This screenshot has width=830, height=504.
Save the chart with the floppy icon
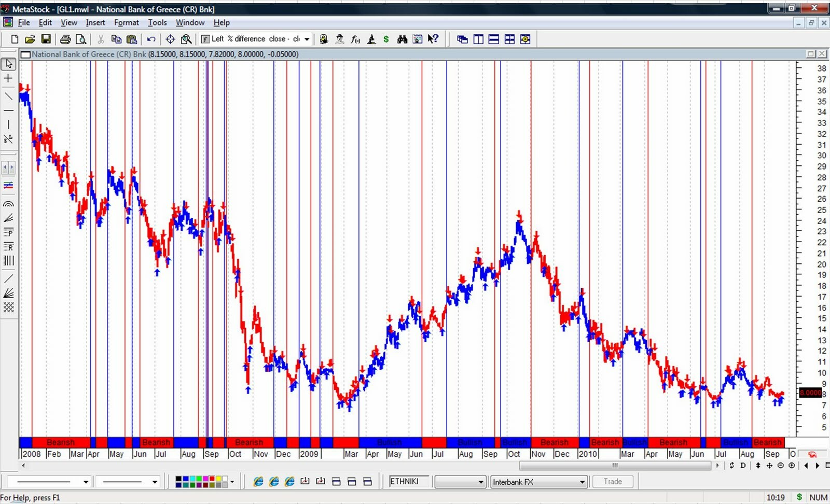[x=46, y=39]
